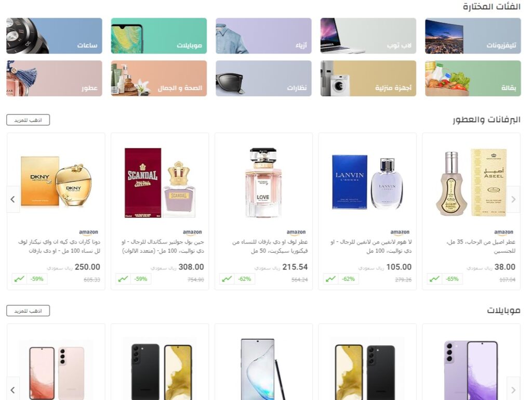Click Amazon logo on Lanvin perfume card
This screenshot has width=532, height=400.
coord(400,233)
